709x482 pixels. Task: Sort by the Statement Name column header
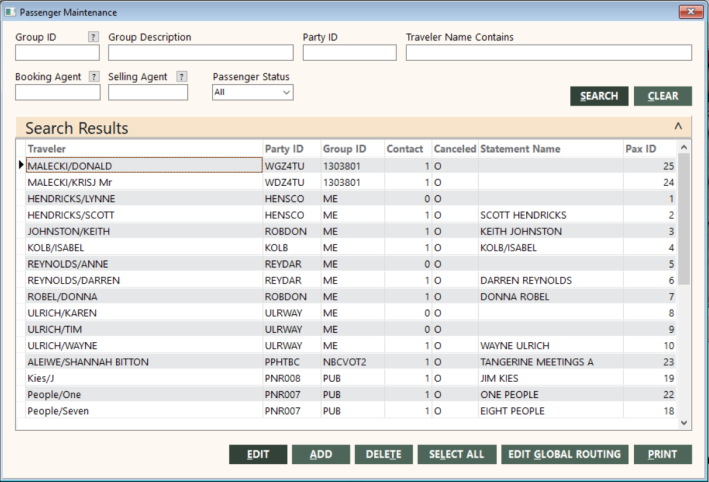click(551, 149)
